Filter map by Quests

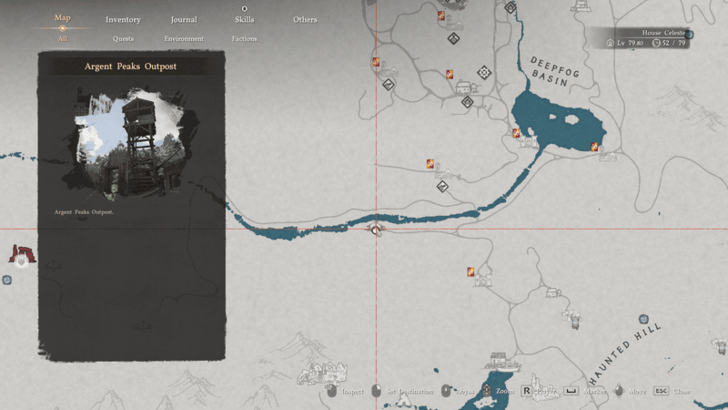click(x=123, y=39)
